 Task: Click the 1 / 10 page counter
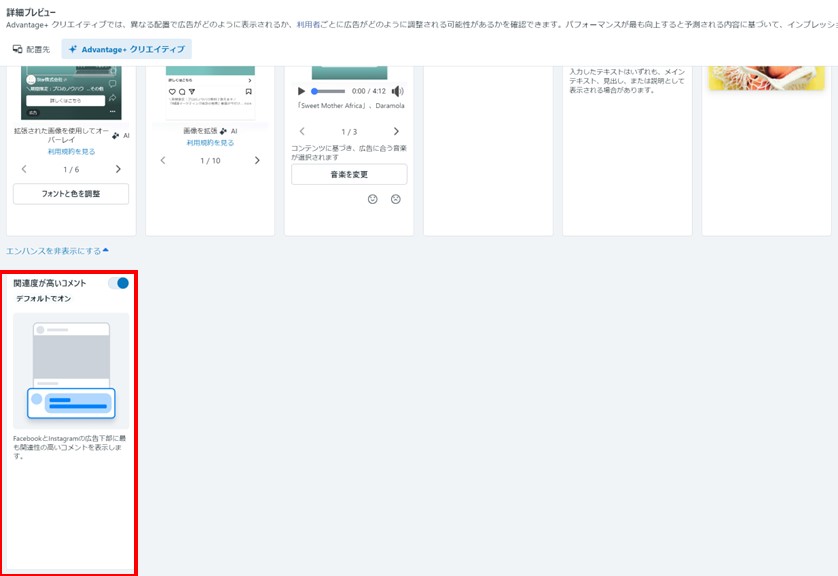210,161
